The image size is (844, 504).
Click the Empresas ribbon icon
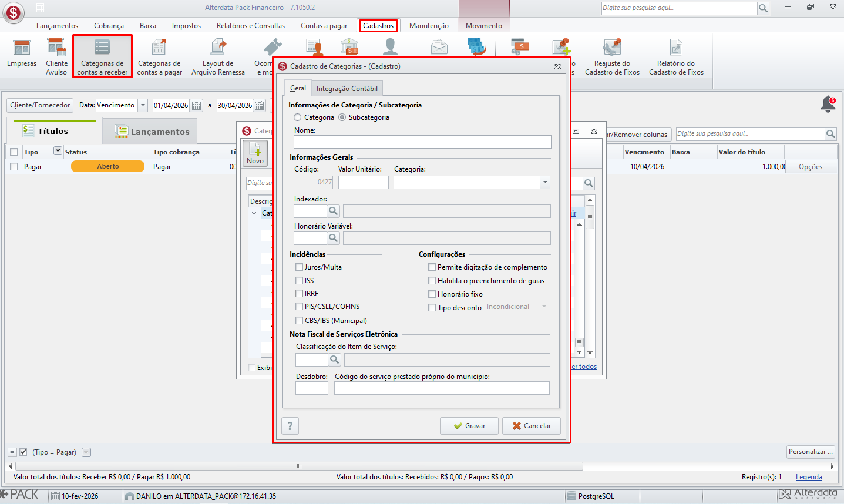(x=22, y=53)
